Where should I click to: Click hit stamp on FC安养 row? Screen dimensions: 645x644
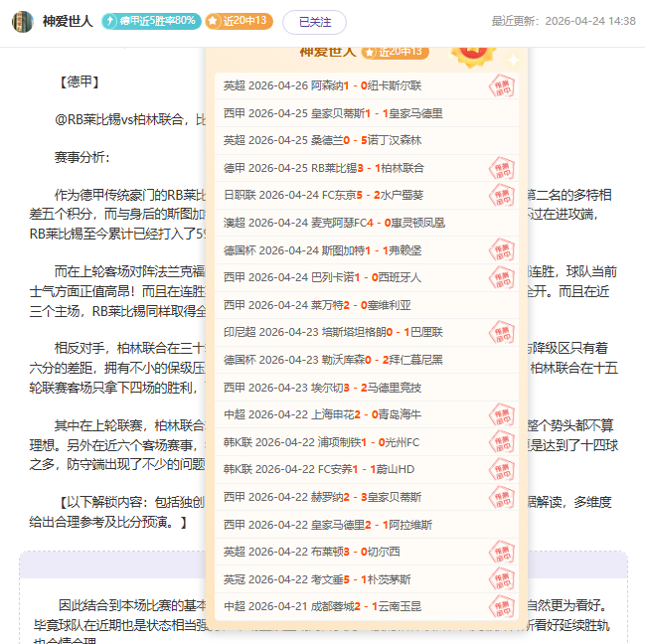coord(502,470)
